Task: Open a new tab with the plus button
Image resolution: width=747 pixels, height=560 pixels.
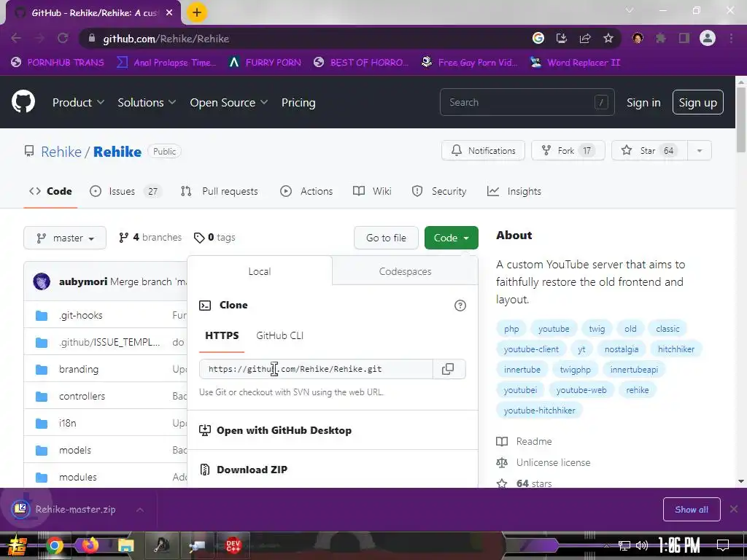Action: coord(197,12)
